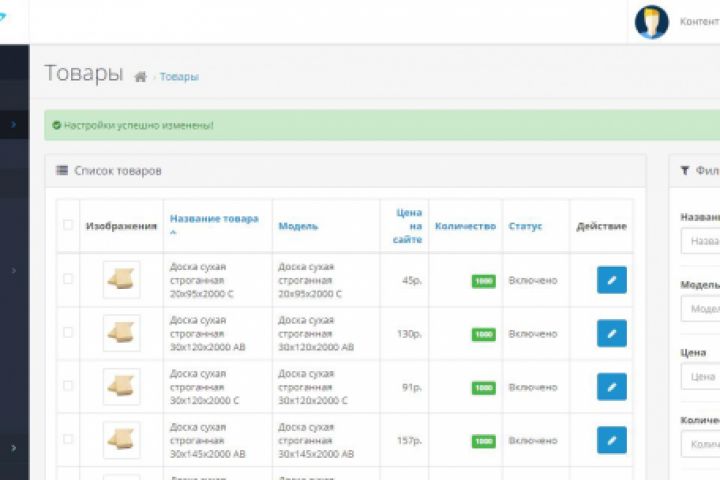The height and width of the screenshot is (480, 720).
Task: Click the green checkmark success icon
Action: tap(56, 125)
